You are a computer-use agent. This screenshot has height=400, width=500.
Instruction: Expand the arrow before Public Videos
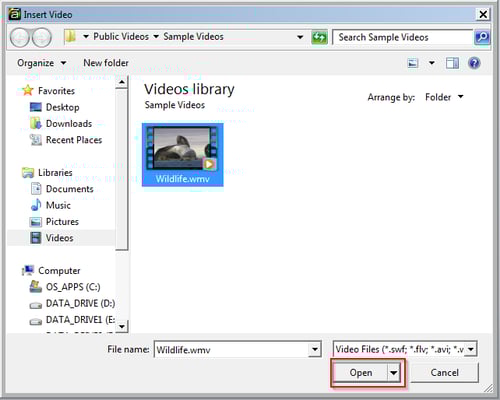click(86, 36)
